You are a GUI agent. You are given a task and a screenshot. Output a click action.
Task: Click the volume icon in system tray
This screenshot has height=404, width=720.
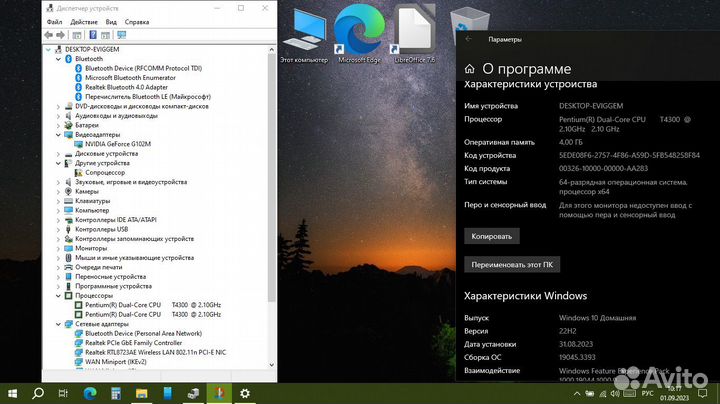[615, 394]
